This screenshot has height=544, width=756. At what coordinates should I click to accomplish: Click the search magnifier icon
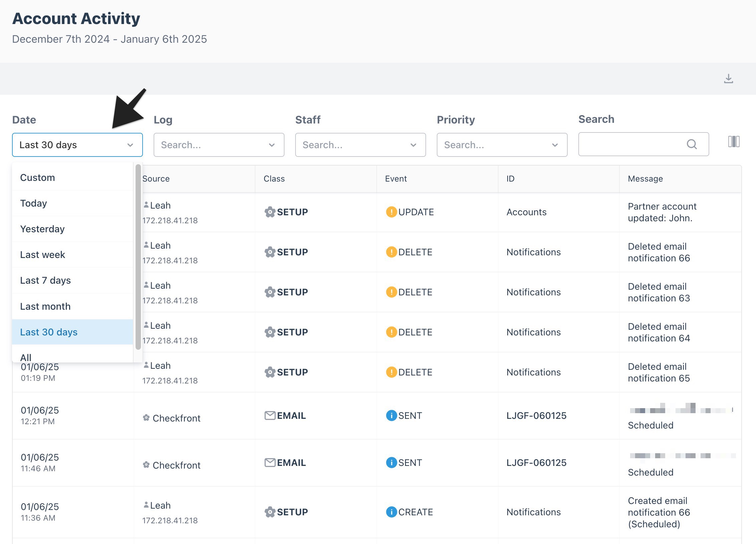click(692, 144)
